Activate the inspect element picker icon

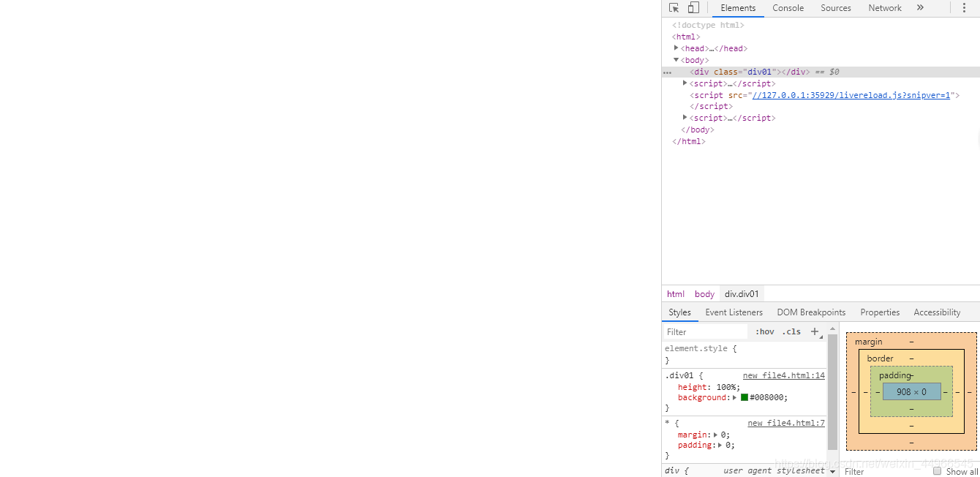click(674, 8)
